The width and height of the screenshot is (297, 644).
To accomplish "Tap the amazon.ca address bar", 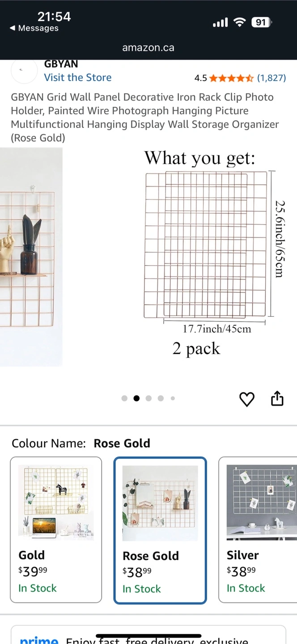I will click(x=148, y=48).
